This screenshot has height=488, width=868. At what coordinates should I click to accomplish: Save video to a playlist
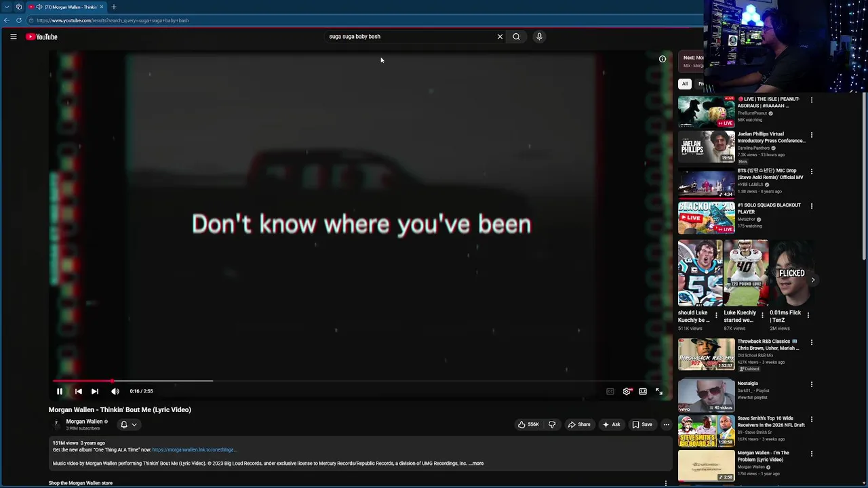tap(642, 424)
